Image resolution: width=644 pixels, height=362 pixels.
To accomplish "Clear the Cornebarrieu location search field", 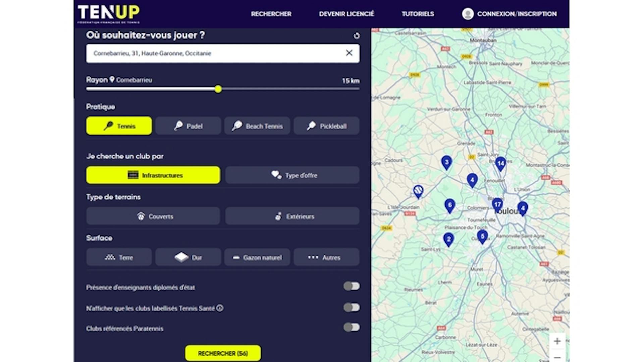I will (x=349, y=53).
